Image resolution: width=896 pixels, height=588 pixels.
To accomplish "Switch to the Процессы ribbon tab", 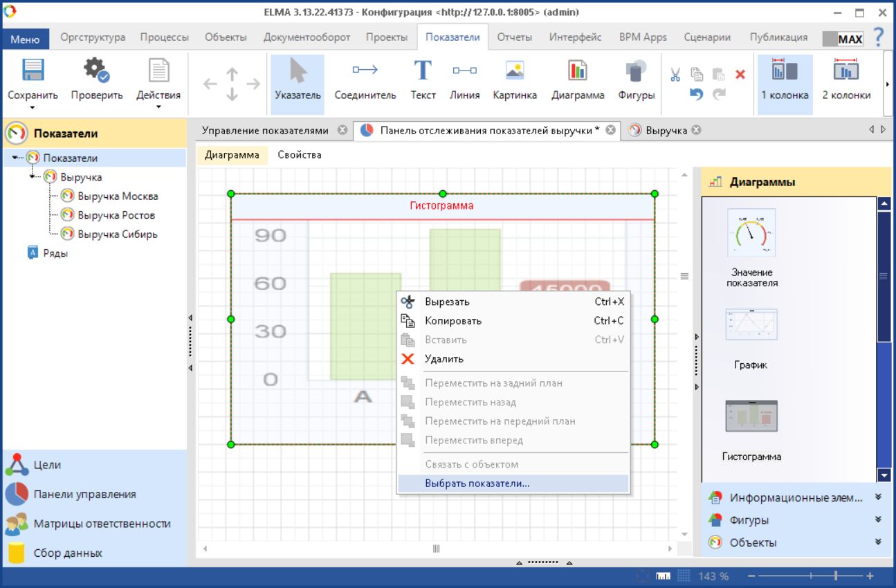I will click(x=165, y=37).
